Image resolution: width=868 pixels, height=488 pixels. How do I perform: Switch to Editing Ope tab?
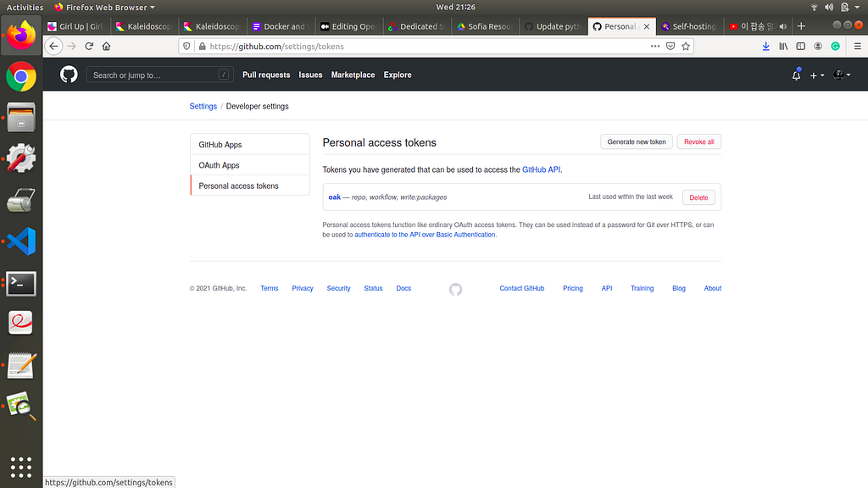pyautogui.click(x=348, y=26)
